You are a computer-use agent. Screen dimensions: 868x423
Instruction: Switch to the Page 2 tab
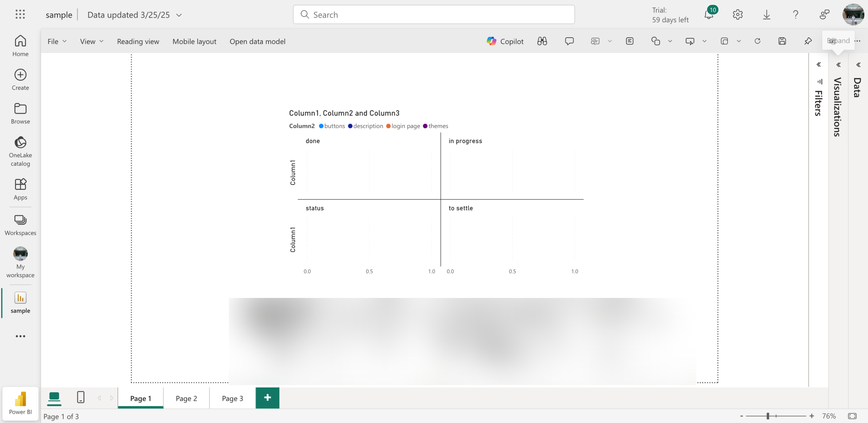pyautogui.click(x=186, y=398)
